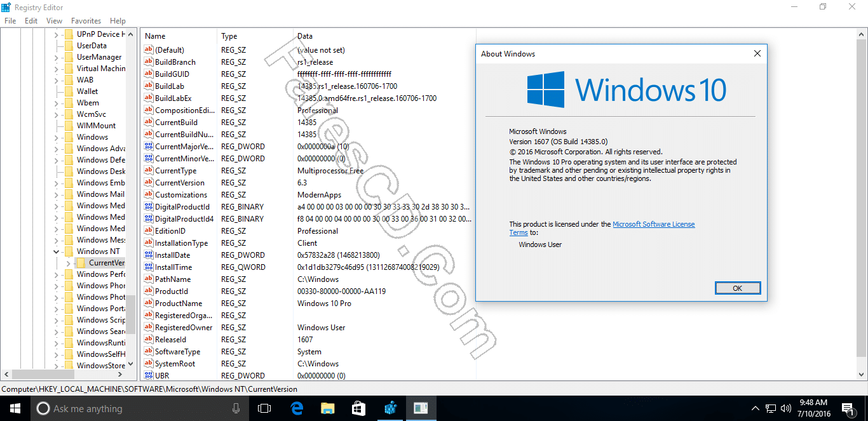Open the Help menu
The height and width of the screenshot is (421, 868).
pyautogui.click(x=118, y=21)
